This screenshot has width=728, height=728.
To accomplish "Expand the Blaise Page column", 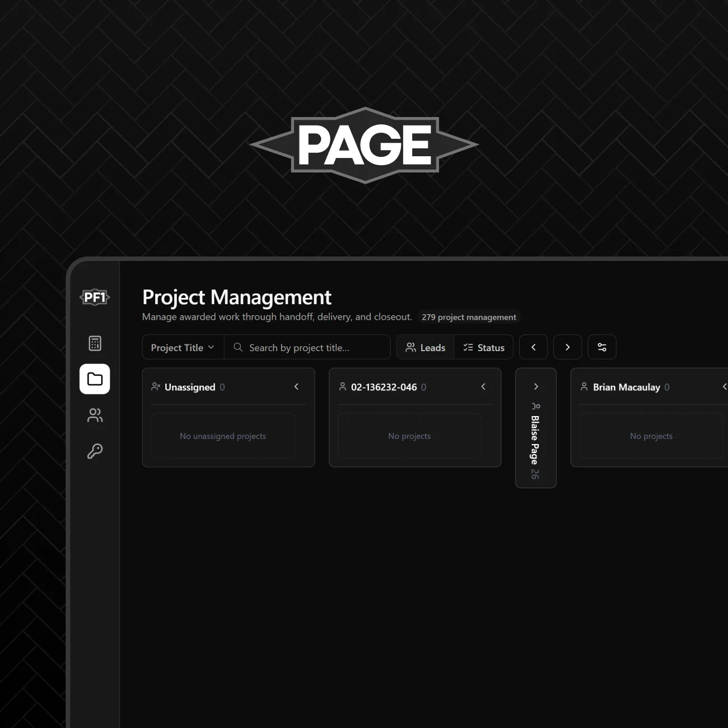I will click(x=536, y=386).
